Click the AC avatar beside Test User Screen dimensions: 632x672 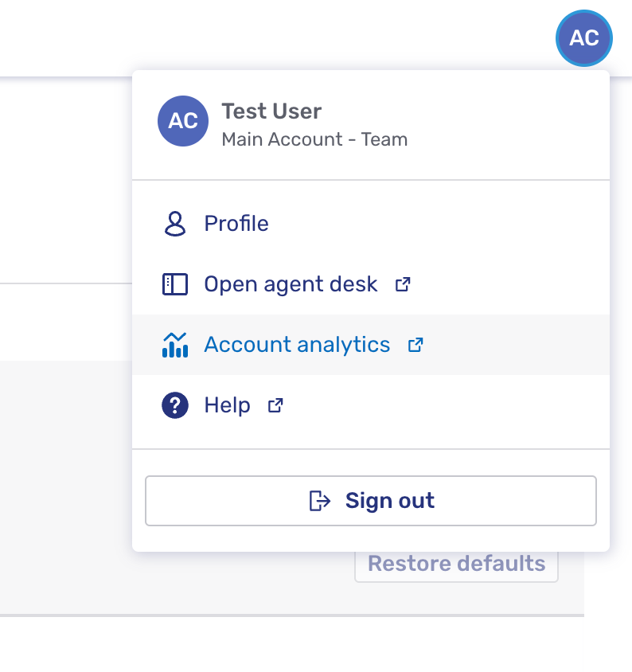coord(182,121)
